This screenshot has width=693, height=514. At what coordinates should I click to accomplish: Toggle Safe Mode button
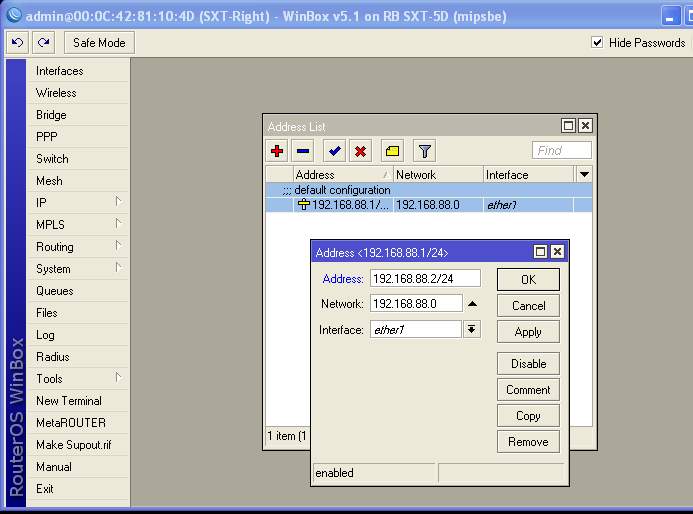(99, 43)
